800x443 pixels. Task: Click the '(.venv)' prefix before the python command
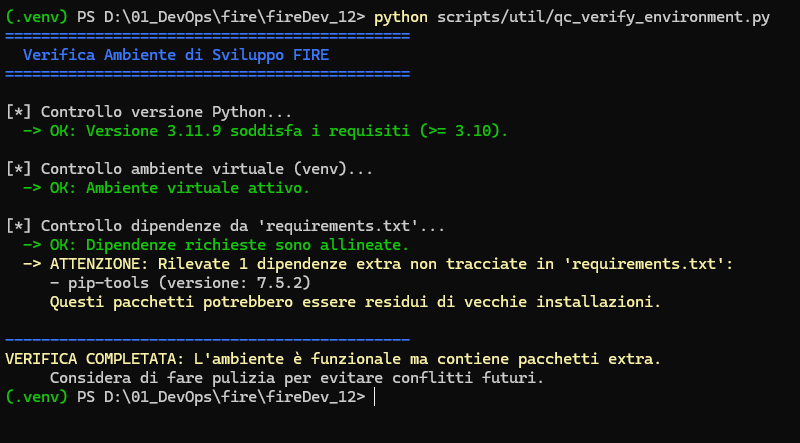[x=36, y=17]
